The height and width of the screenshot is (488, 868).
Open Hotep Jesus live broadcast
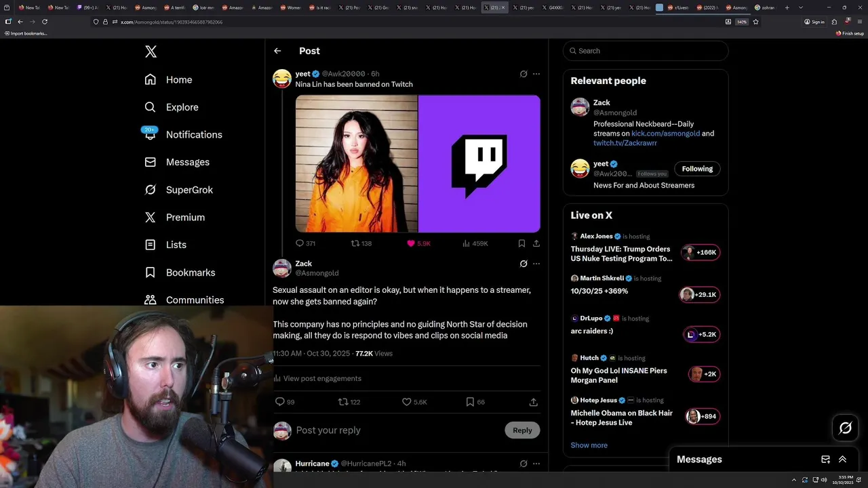coord(646,412)
